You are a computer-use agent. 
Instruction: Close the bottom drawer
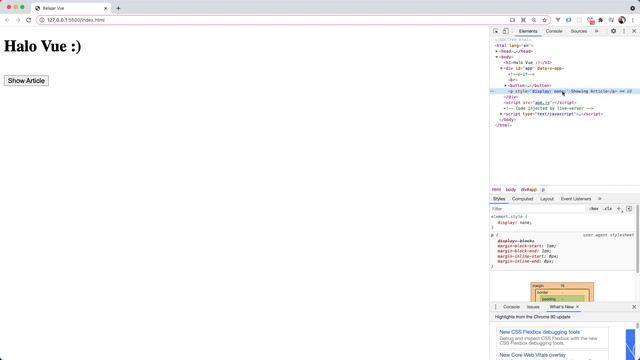click(x=634, y=307)
